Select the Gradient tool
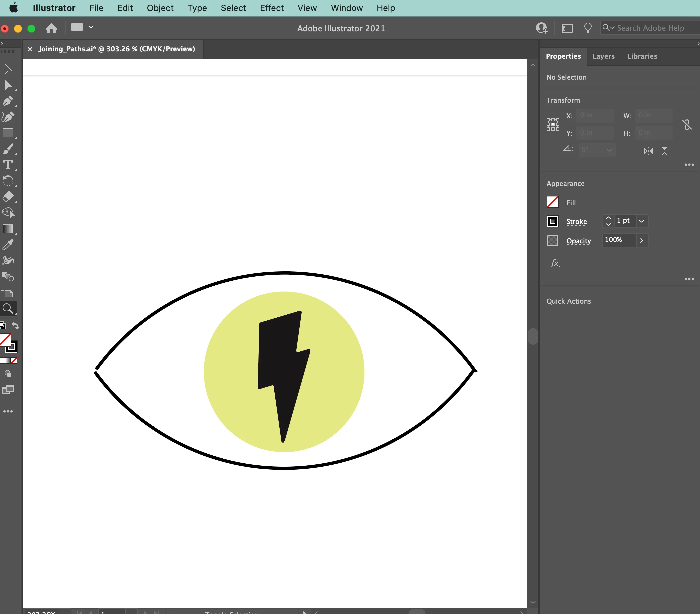This screenshot has height=614, width=700. pos(8,229)
